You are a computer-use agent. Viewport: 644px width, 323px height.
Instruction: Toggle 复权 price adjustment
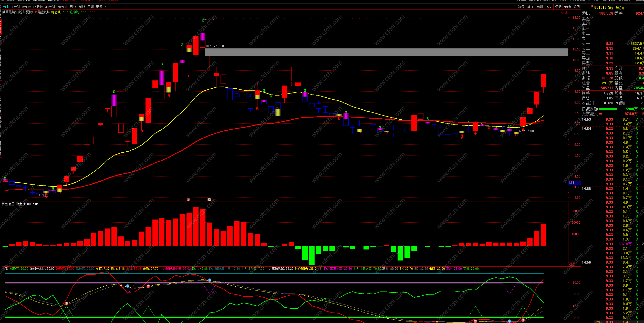coord(521,7)
